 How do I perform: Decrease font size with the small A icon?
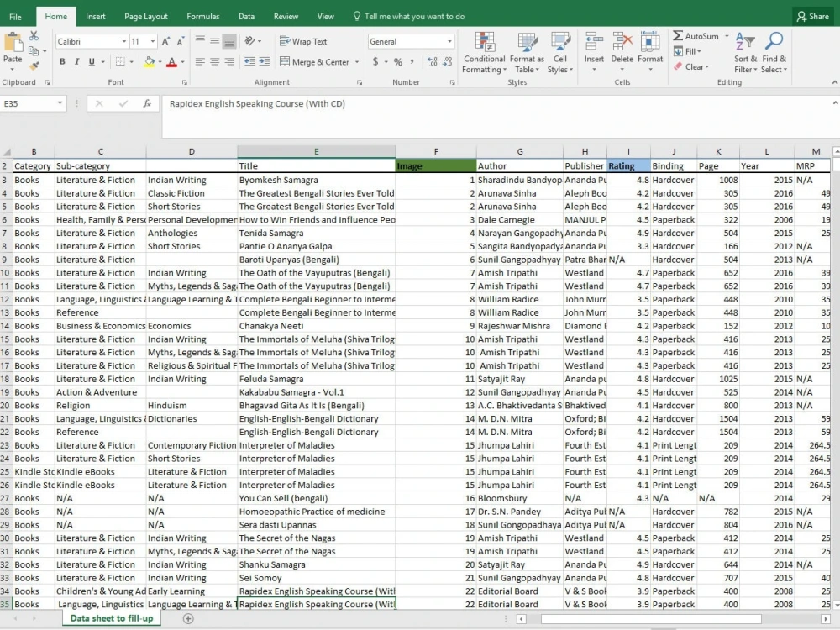tap(181, 41)
